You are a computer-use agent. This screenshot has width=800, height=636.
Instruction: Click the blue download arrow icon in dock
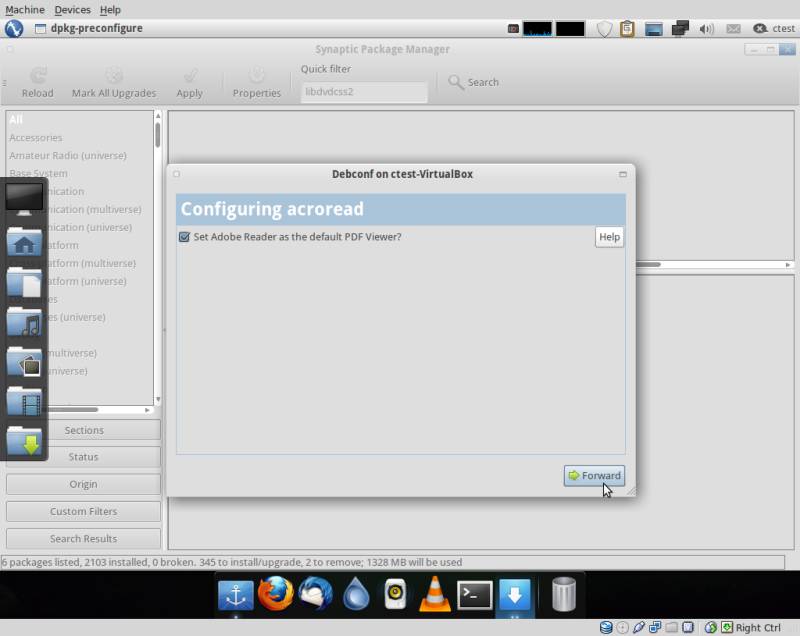pyautogui.click(x=514, y=595)
